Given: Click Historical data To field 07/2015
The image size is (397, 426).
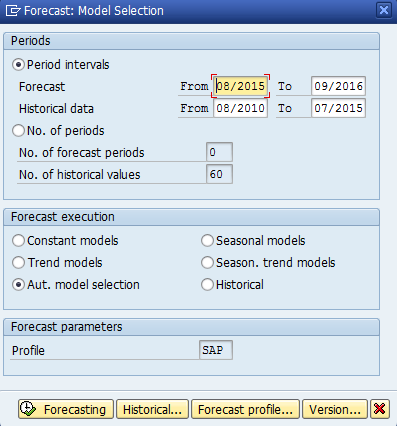Looking at the screenshot, I should (338, 108).
